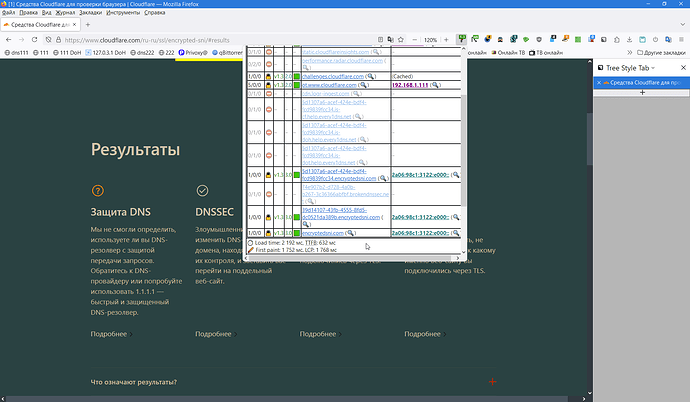Click the 192.168.1.111 address link
Viewport: 690px width, 402px height.
point(410,85)
